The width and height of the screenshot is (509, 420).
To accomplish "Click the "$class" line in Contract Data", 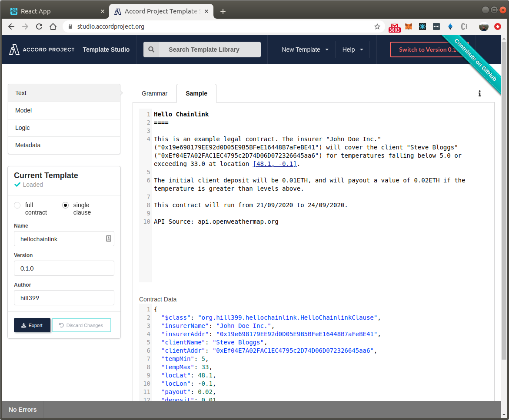I will [271, 317].
